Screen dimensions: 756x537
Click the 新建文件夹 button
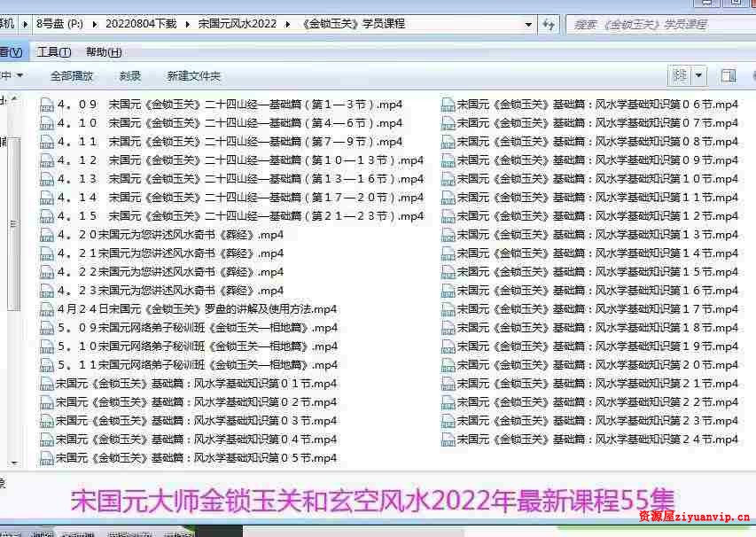click(x=193, y=75)
